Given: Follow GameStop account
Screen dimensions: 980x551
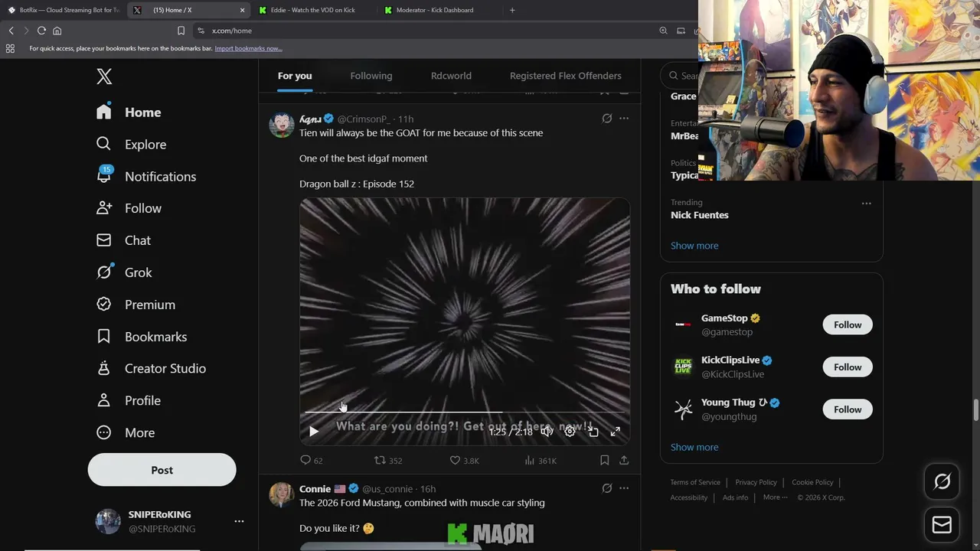Looking at the screenshot, I should click(848, 325).
